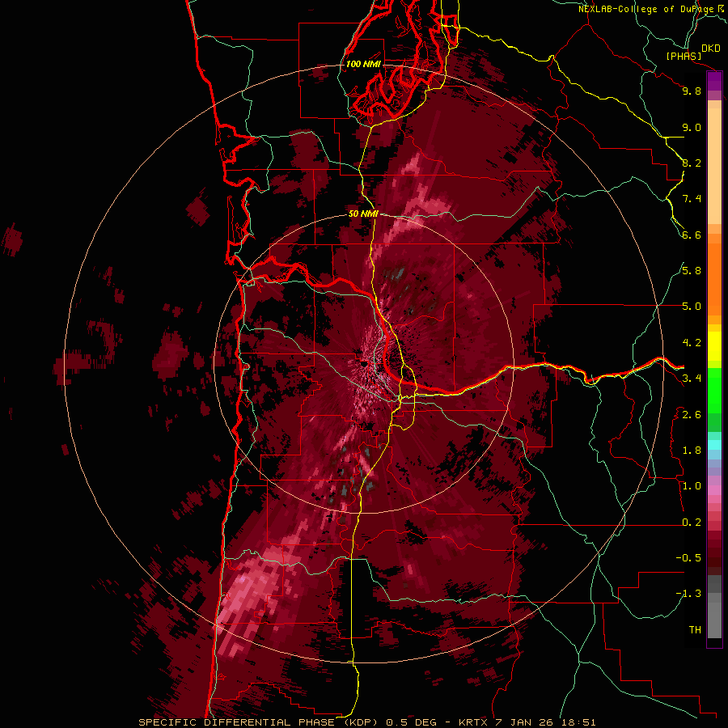Click the 1.0 value on the color scale

click(x=692, y=486)
